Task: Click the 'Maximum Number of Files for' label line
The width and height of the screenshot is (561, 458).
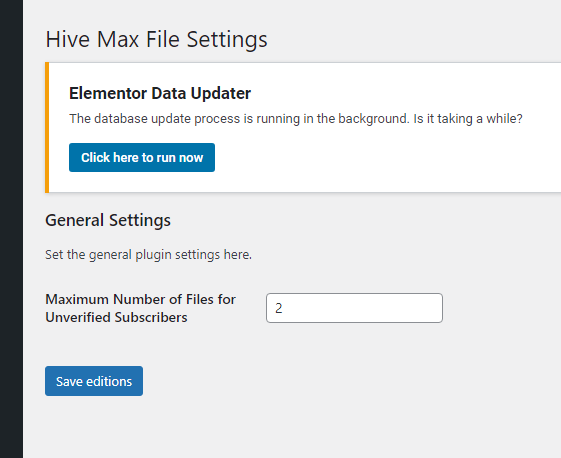Action: pos(140,299)
